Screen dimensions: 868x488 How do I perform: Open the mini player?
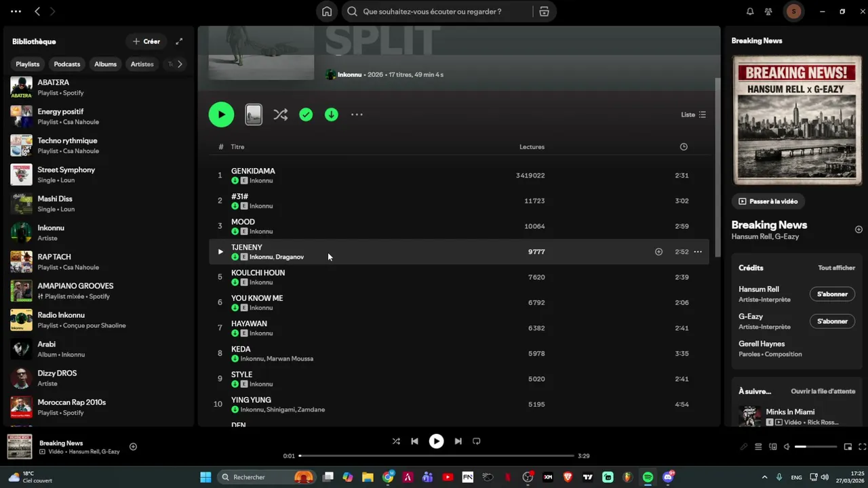(x=848, y=447)
